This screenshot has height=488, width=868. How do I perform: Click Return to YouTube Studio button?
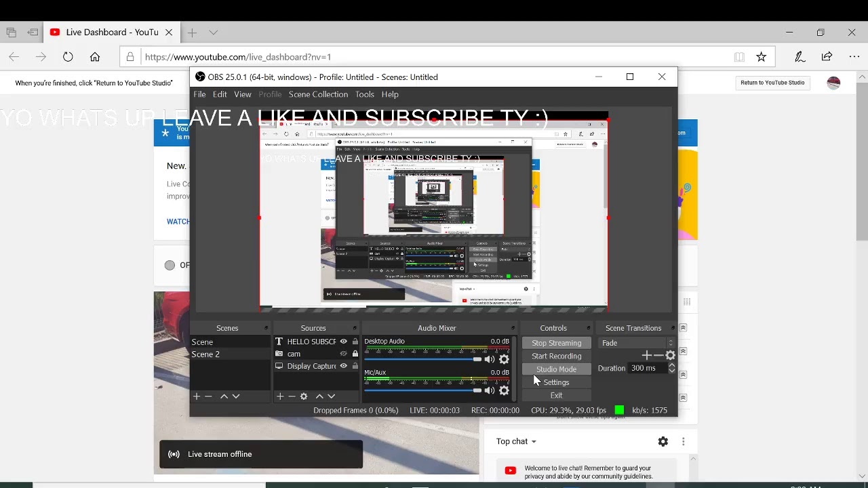772,83
